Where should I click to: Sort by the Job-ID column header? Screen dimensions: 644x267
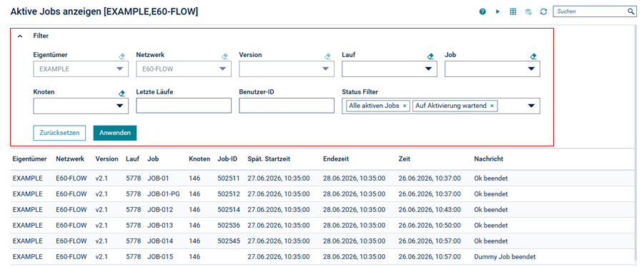click(227, 158)
